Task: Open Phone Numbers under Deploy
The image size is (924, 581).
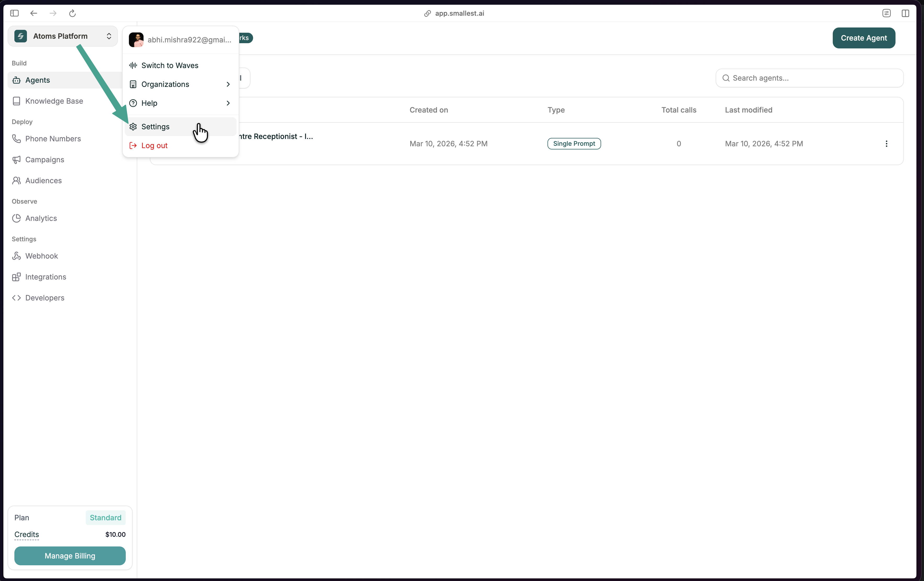Action: tap(53, 138)
